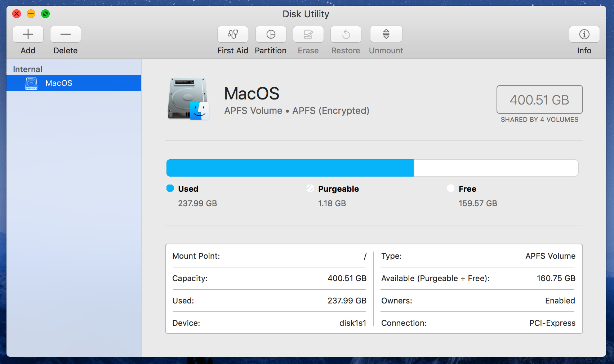Open the Info panel icon
This screenshot has height=364, width=614.
[584, 34]
